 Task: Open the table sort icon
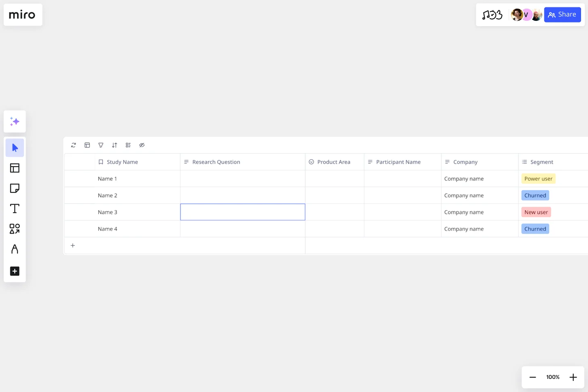(x=115, y=145)
